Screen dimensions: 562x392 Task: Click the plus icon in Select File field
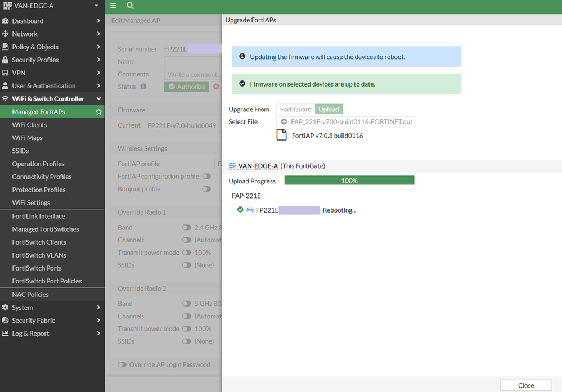(284, 122)
